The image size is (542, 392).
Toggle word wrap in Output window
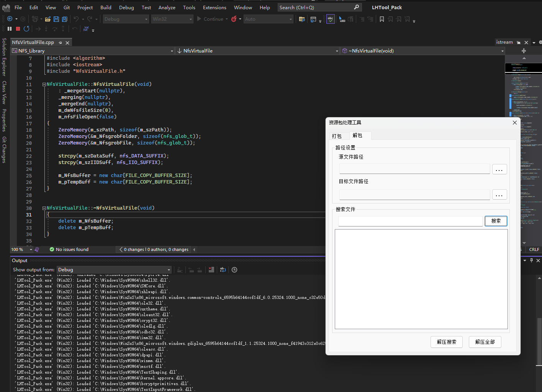point(223,270)
